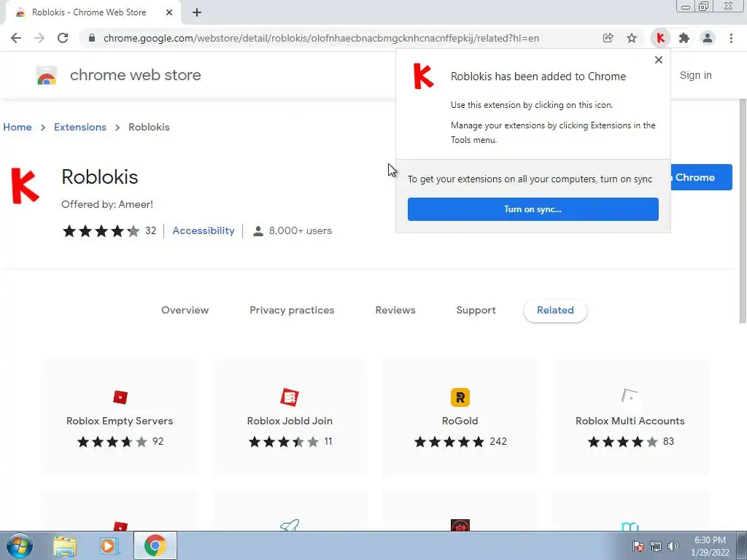This screenshot has height=560, width=747.
Task: Open the Chrome profile avatar icon
Action: click(708, 38)
